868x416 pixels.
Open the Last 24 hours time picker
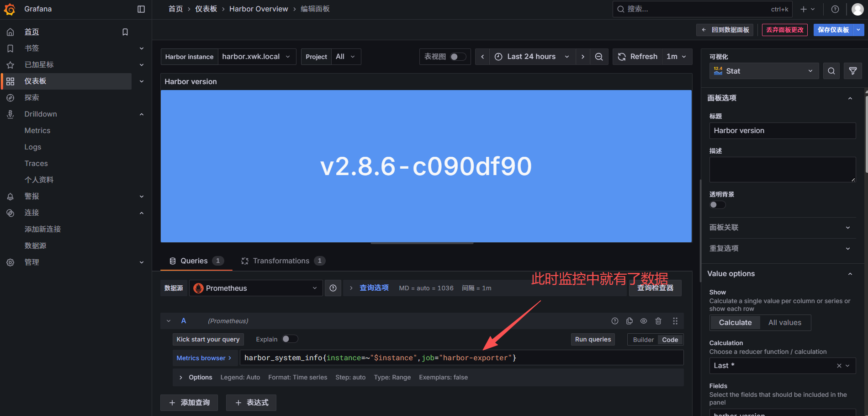pyautogui.click(x=532, y=57)
